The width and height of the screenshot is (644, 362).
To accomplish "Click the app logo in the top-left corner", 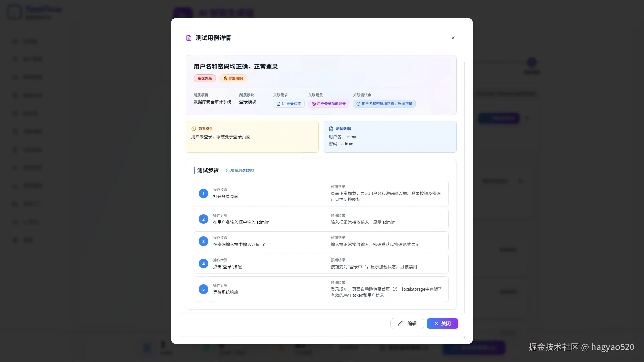I will point(14,11).
